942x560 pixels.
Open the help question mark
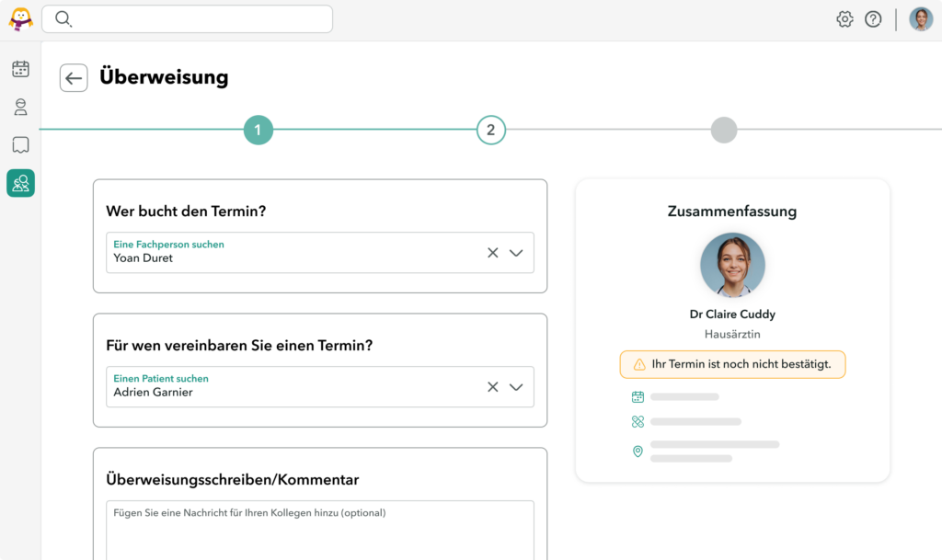pos(873,18)
